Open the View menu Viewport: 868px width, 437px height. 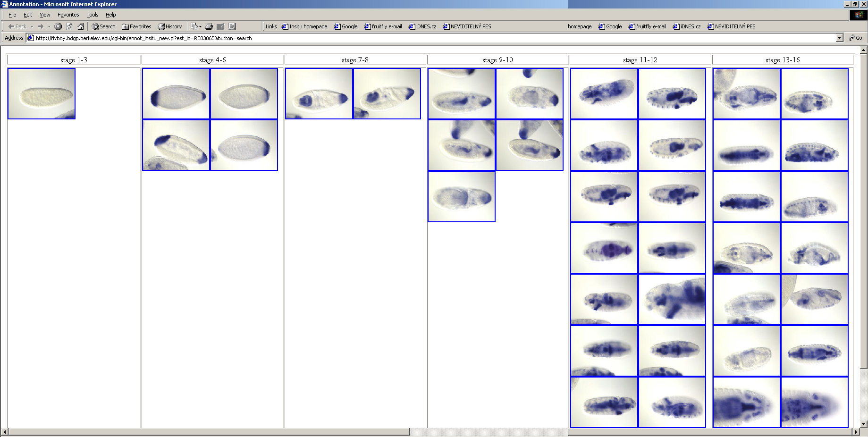tap(45, 15)
